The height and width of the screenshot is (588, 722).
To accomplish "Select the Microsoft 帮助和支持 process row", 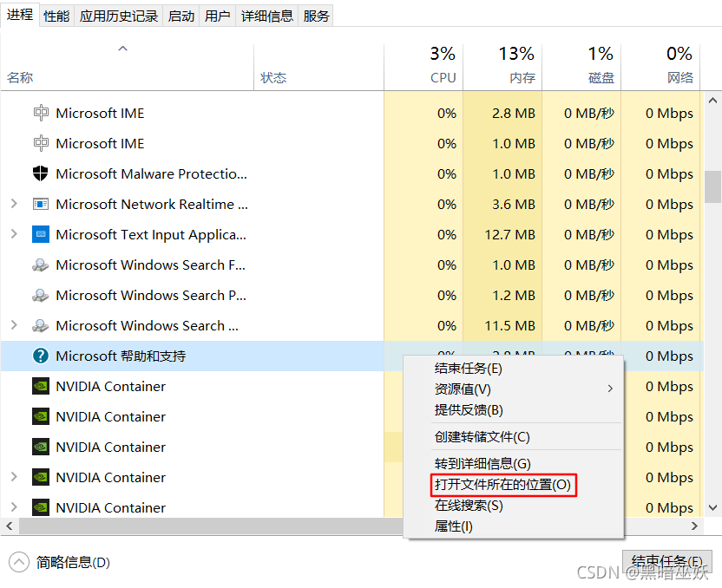I will click(x=352, y=356).
